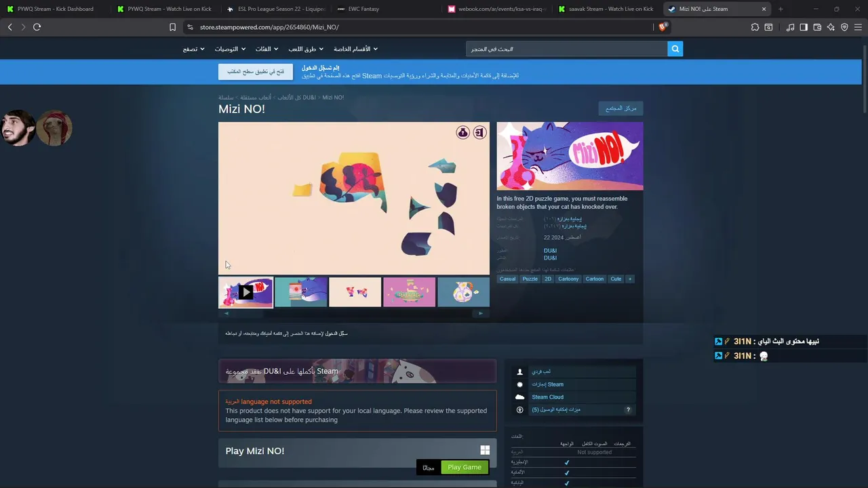Click the bottle icon on the game media
The height and width of the screenshot is (488, 868).
tap(462, 132)
